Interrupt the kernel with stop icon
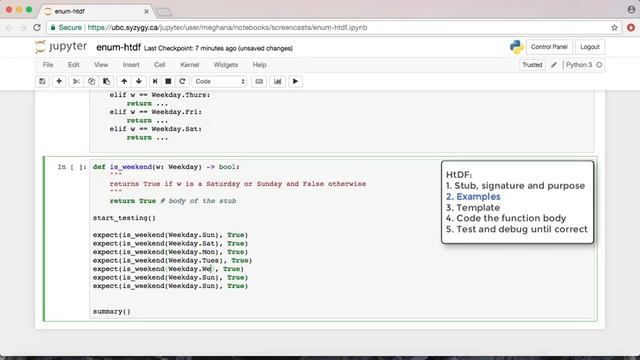Screen dimensions: 640x360 (x=168, y=81)
